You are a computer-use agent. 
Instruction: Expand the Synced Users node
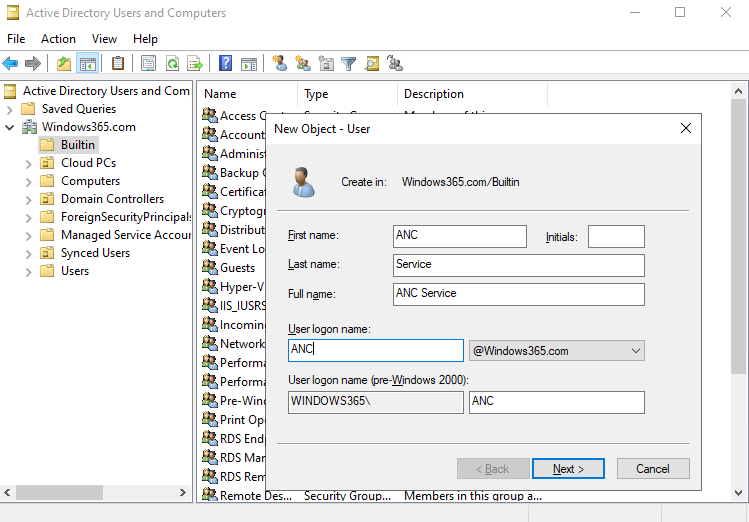(29, 254)
